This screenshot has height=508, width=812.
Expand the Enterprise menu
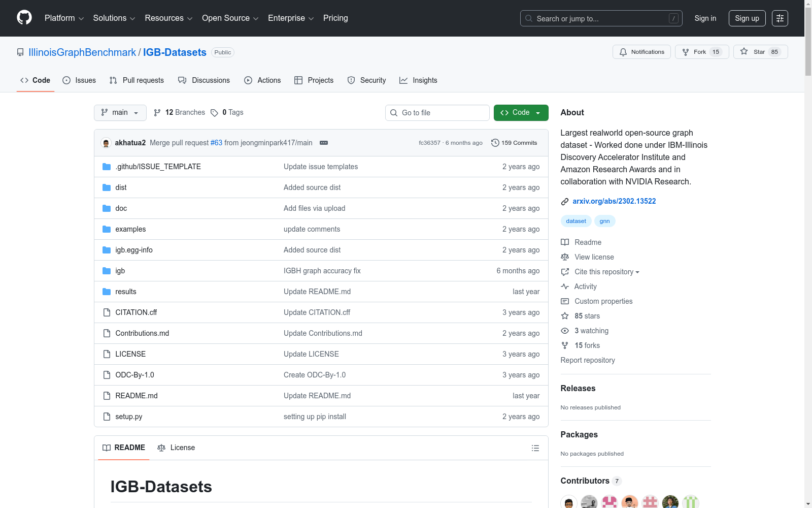tap(291, 18)
